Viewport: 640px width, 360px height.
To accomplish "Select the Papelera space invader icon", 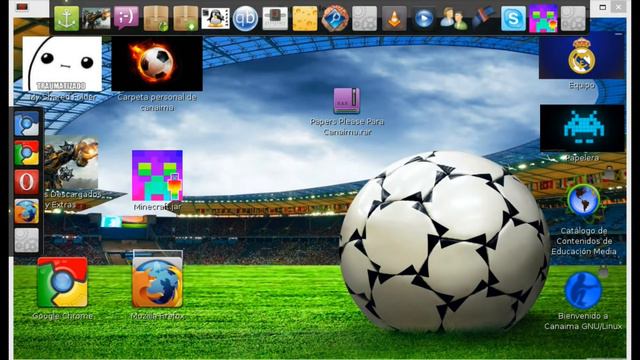I will tap(582, 128).
